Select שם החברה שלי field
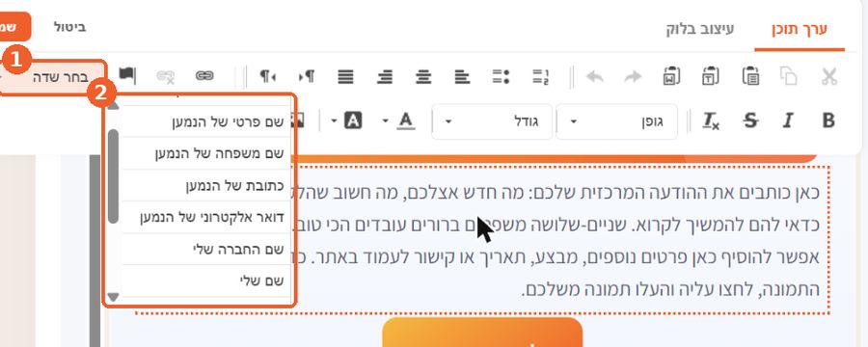 pyautogui.click(x=205, y=249)
